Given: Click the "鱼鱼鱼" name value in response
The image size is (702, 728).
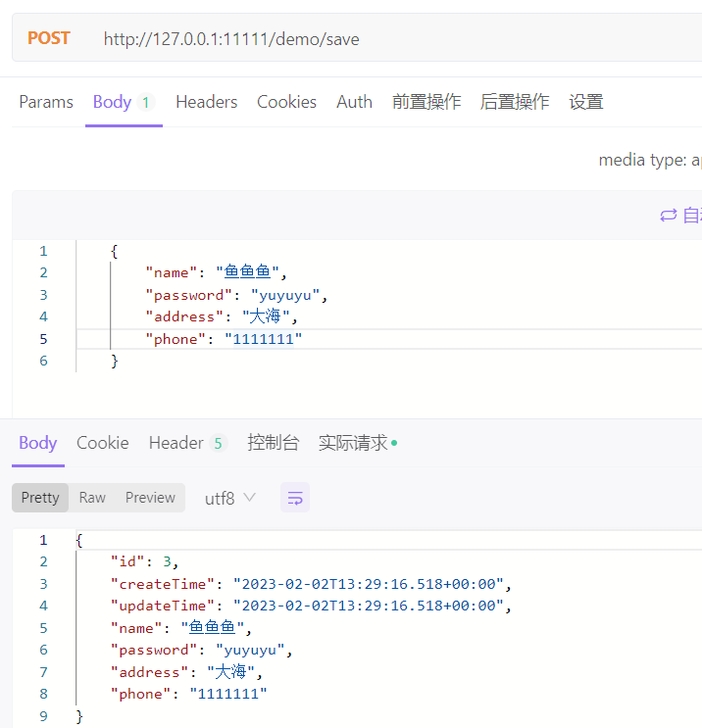Looking at the screenshot, I should (213, 628).
